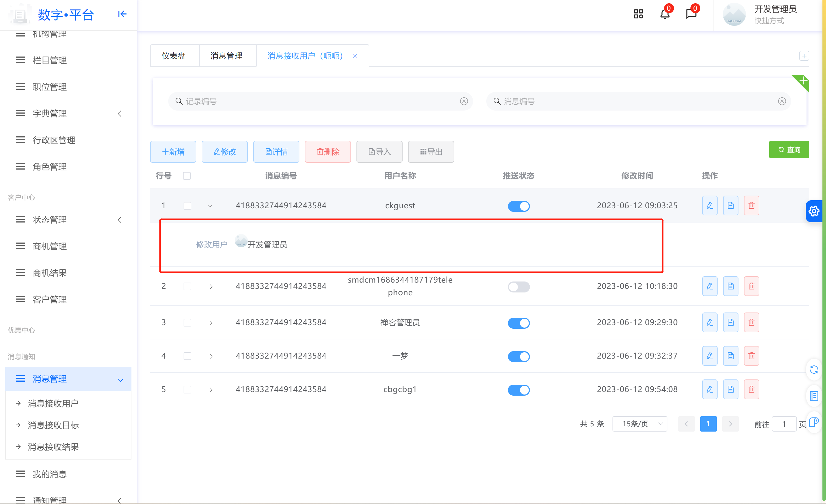Open the notification bell
826x504 pixels.
tap(665, 14)
